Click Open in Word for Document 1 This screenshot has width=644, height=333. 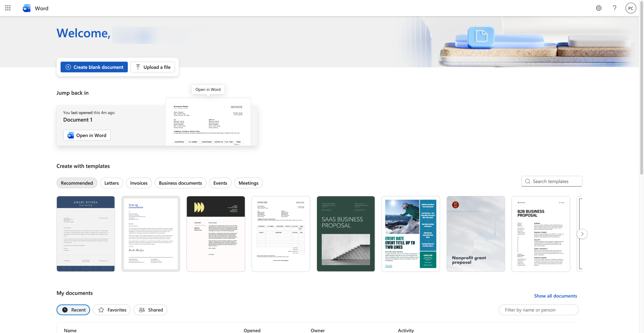click(87, 135)
